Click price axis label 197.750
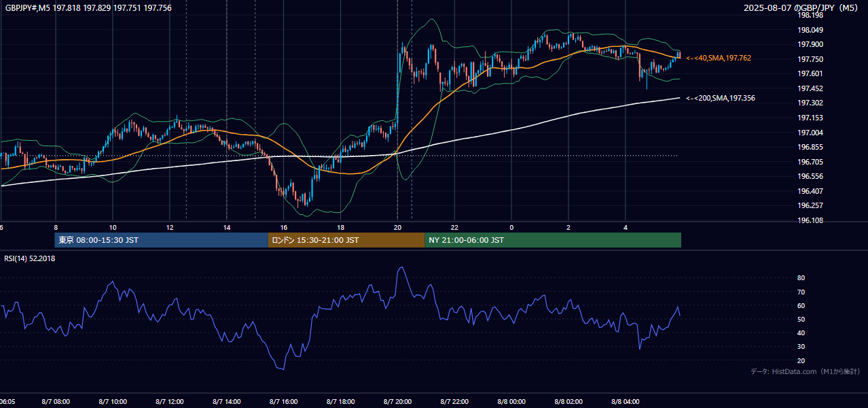 pos(810,59)
